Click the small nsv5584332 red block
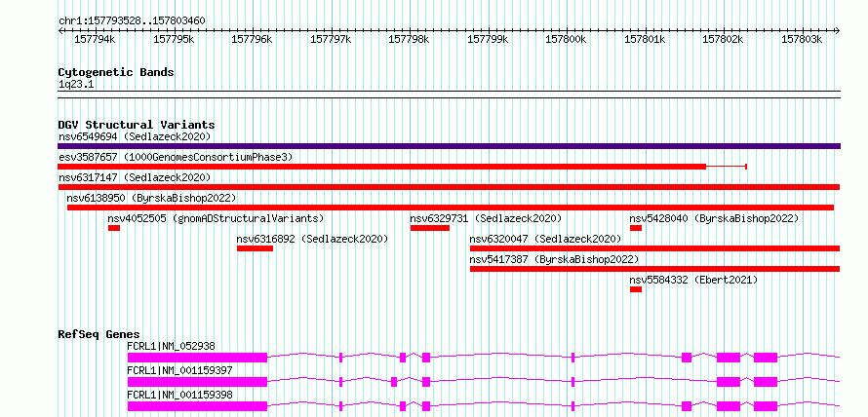 pyautogui.click(x=636, y=289)
